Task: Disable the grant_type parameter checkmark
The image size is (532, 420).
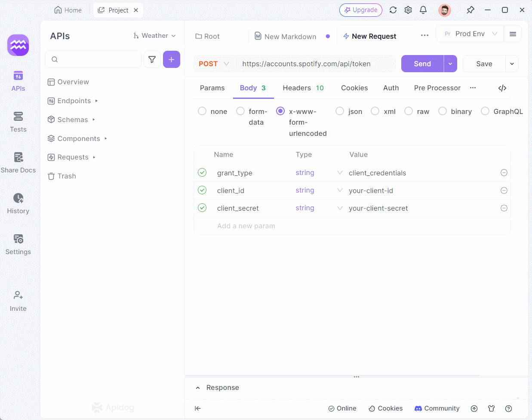Action: coord(202,172)
